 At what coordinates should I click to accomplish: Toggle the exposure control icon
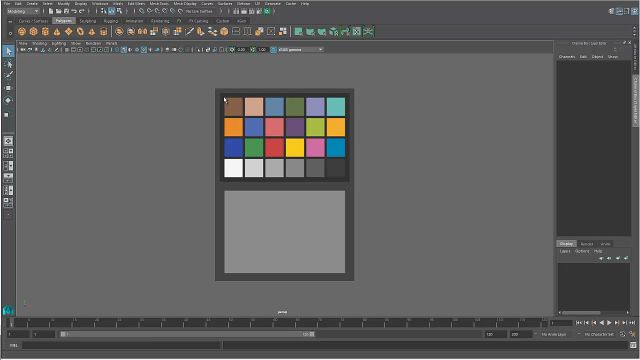[232, 50]
